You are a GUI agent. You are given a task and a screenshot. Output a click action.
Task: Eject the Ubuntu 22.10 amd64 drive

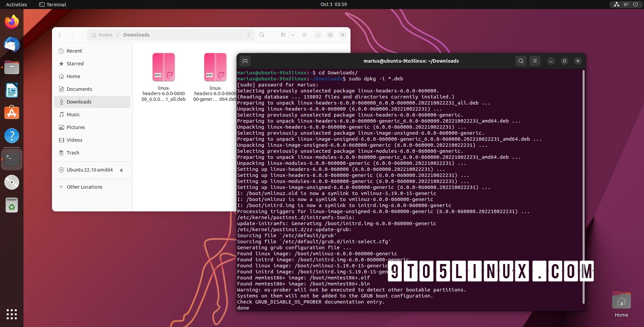(121, 170)
